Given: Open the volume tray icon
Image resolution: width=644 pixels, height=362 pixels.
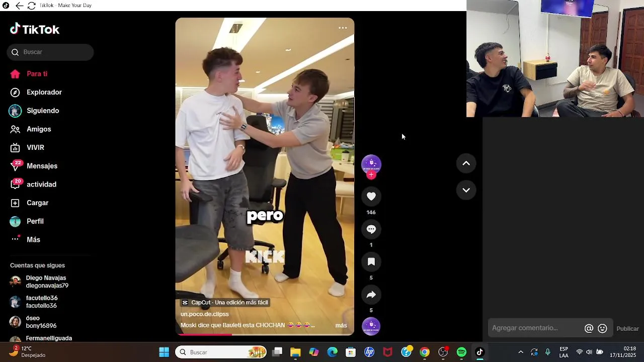Looking at the screenshot, I should 589,352.
